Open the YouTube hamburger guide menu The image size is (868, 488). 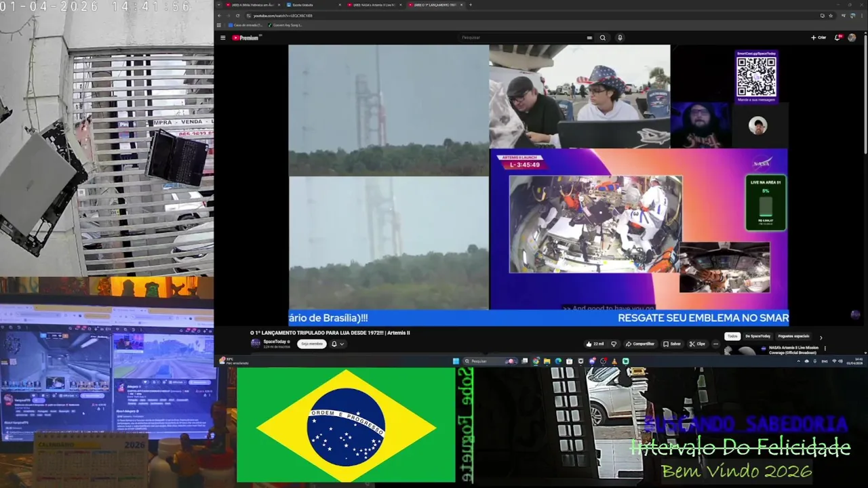click(222, 38)
